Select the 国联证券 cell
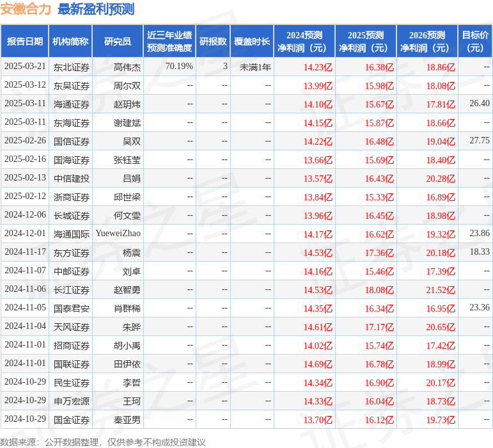Viewport: 493px width, 448px height. click(72, 364)
